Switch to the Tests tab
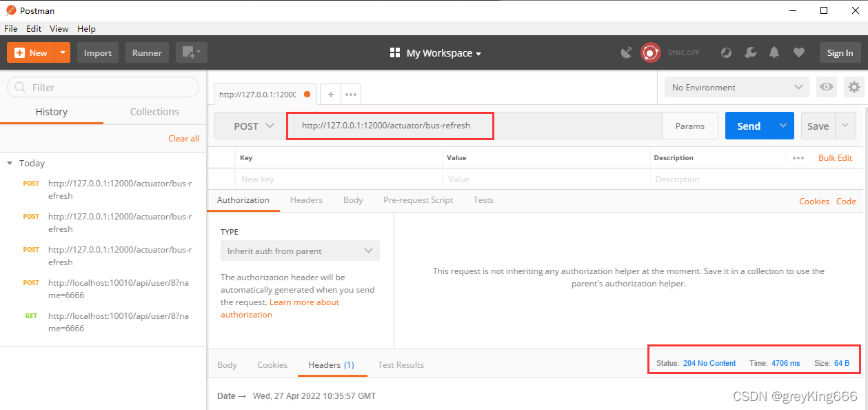 [483, 200]
